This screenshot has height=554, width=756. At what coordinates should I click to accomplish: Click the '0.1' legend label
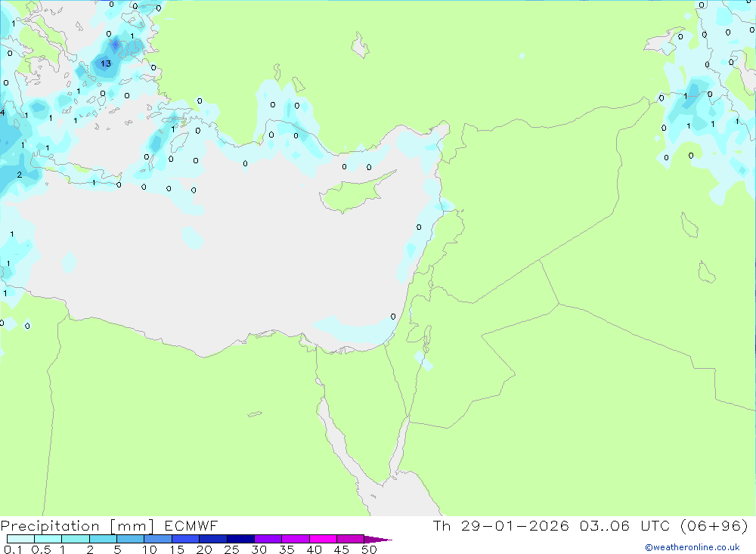click(13, 549)
